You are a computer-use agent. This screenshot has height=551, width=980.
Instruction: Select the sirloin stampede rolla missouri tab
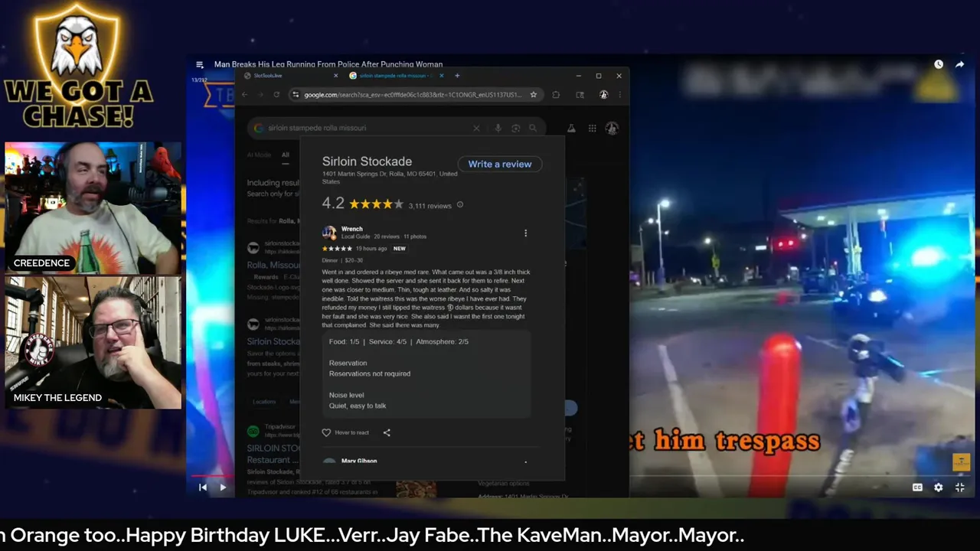(x=390, y=76)
